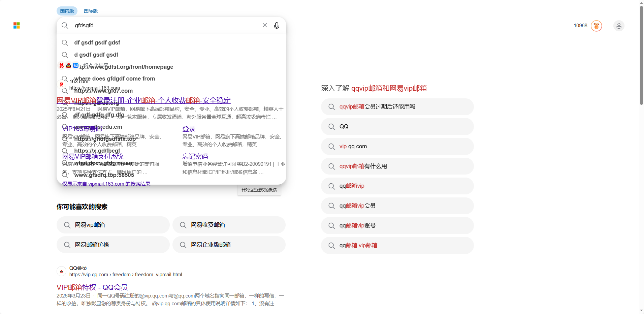Image resolution: width=644 pixels, height=314 pixels.
Task: Open the rewards medal icon
Action: click(x=597, y=26)
